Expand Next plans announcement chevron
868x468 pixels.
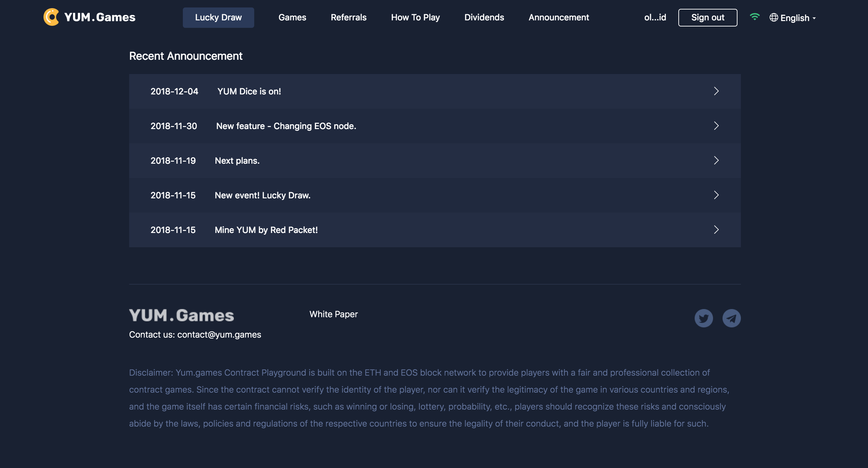716,160
